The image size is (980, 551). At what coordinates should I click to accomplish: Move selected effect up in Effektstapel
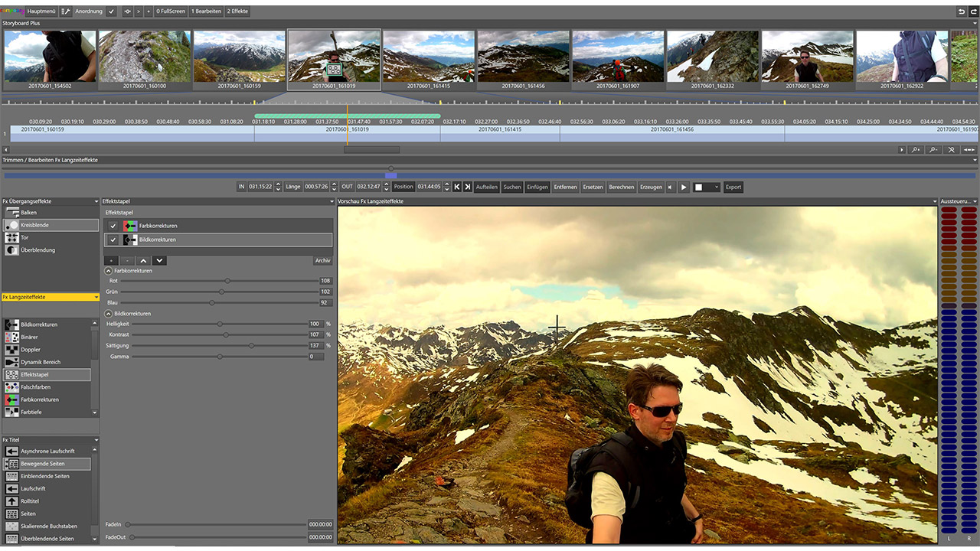(x=143, y=261)
